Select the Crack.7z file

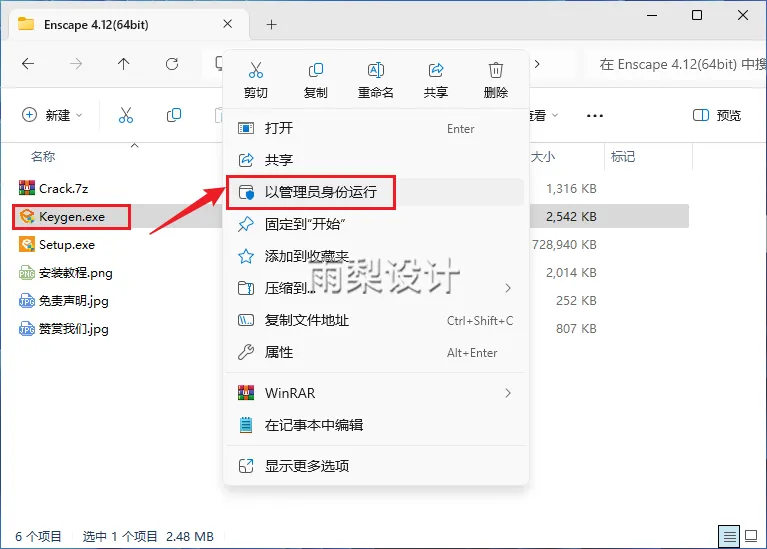coord(64,188)
